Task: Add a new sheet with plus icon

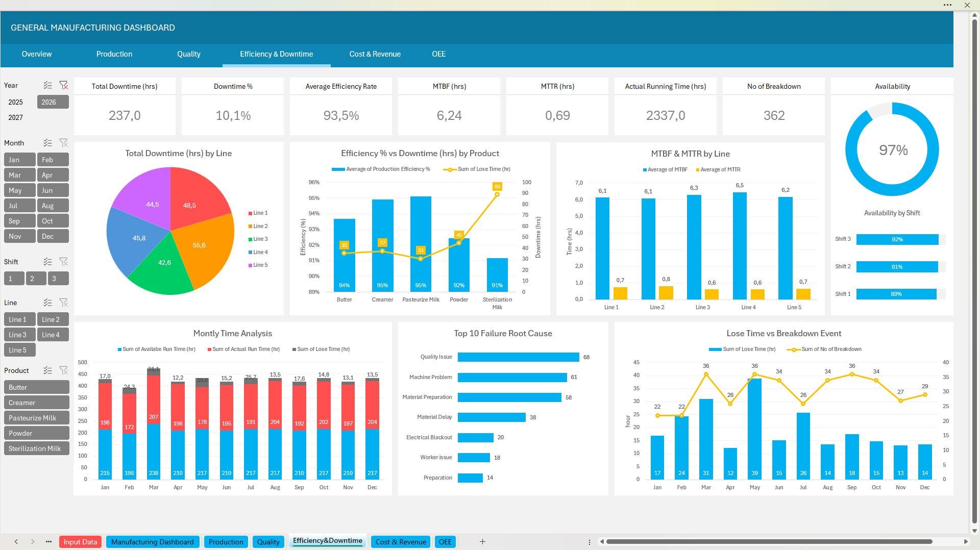Action: tap(482, 542)
